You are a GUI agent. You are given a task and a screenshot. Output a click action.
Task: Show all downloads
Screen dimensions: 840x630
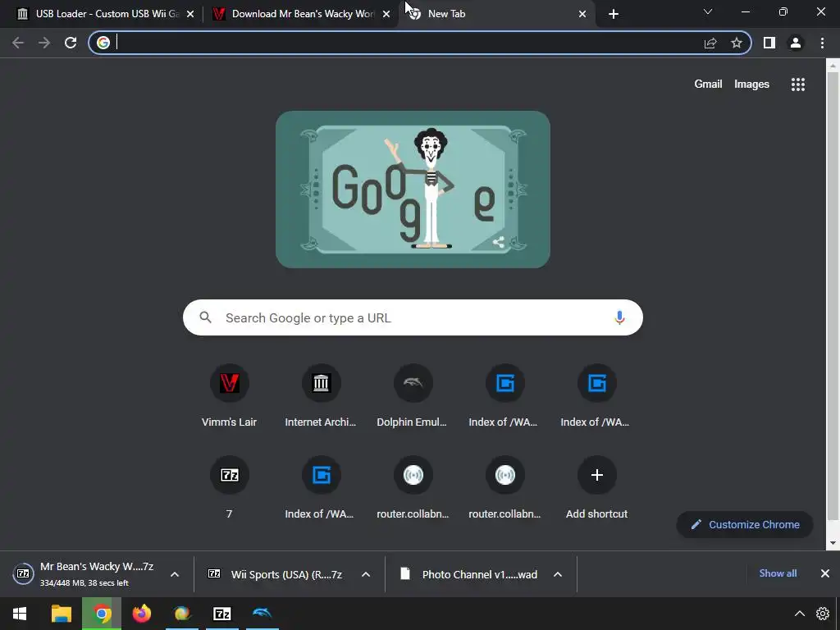click(x=778, y=573)
